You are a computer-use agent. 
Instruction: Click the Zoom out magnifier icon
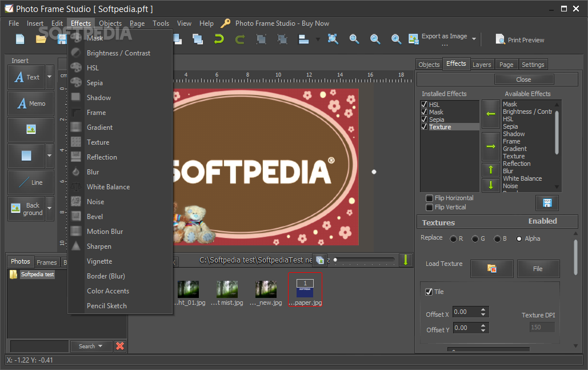click(375, 39)
